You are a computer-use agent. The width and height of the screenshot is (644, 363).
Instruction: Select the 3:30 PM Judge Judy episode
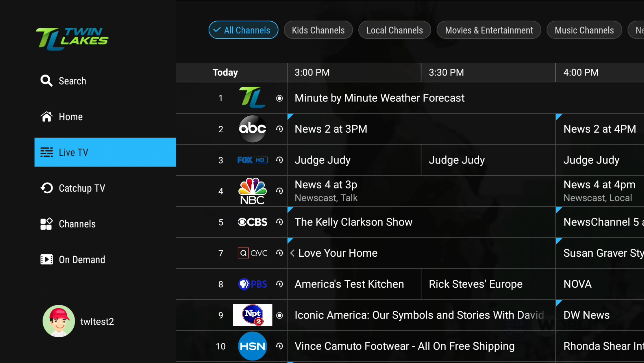tap(488, 160)
